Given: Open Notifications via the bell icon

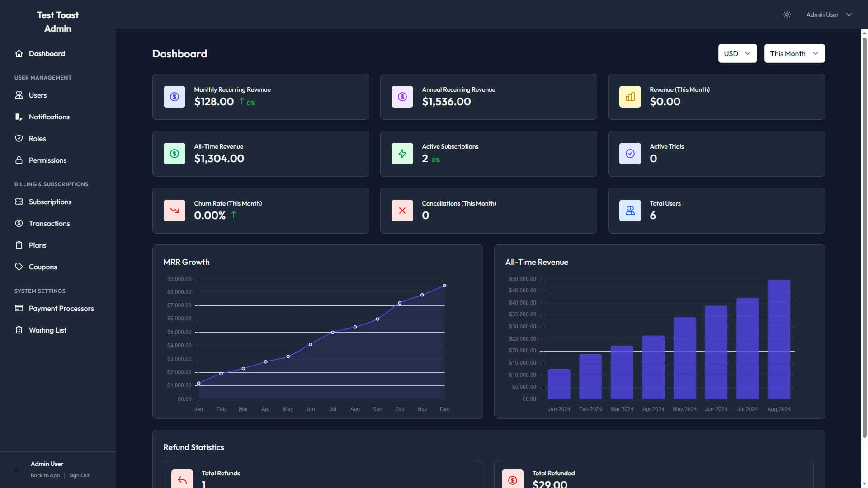Looking at the screenshot, I should [19, 117].
